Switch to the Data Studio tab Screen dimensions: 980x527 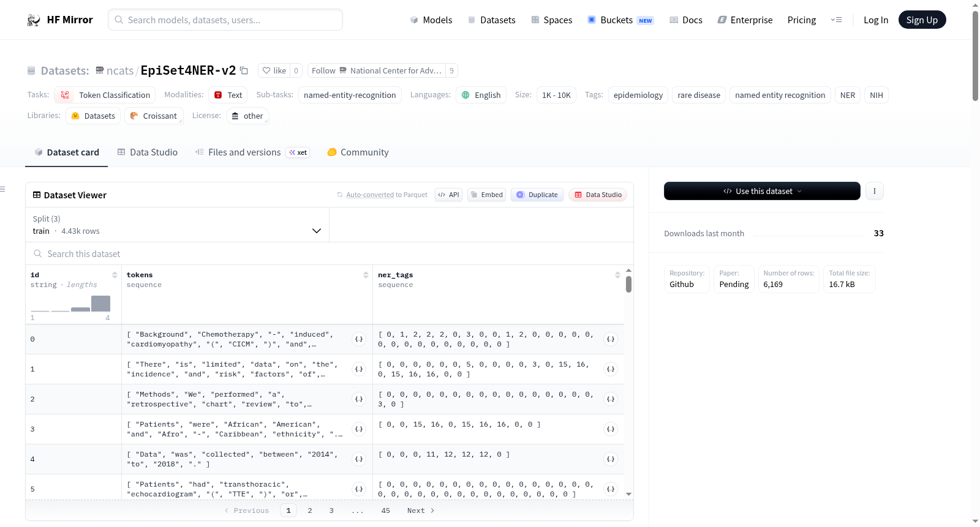click(148, 152)
